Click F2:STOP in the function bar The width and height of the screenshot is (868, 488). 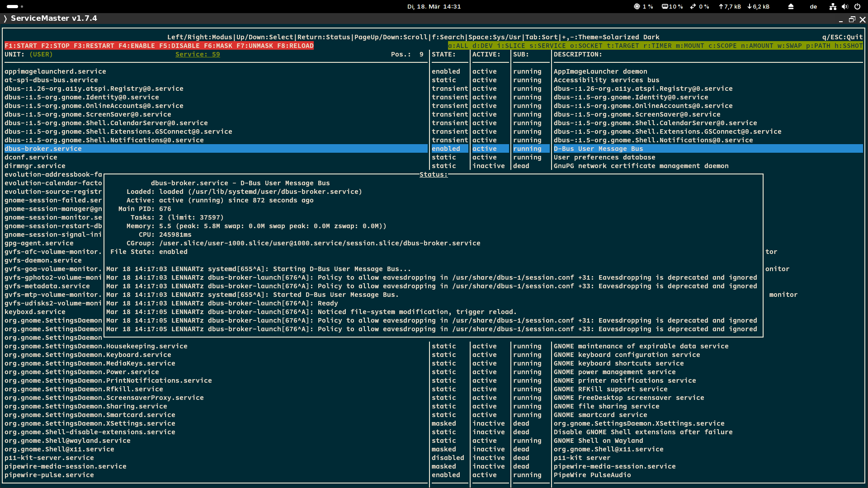click(56, 46)
